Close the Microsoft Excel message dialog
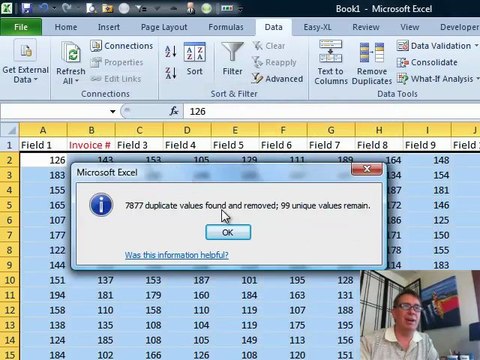Viewport: 480px width, 360px height. pyautogui.click(x=367, y=169)
